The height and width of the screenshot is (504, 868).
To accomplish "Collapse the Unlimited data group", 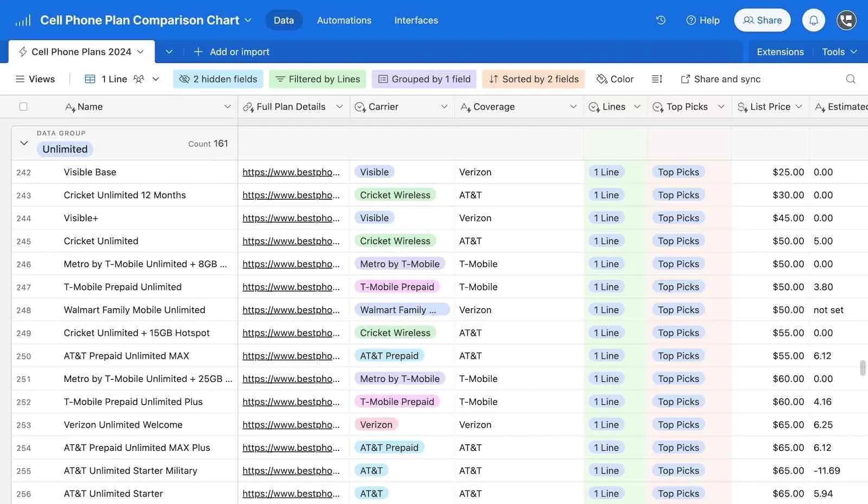I will [24, 143].
